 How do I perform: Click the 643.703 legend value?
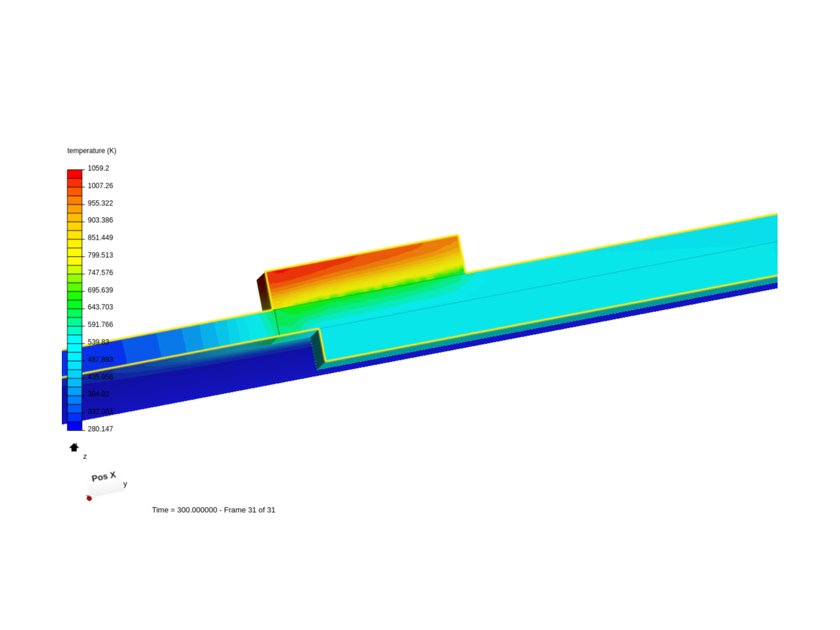(100, 307)
